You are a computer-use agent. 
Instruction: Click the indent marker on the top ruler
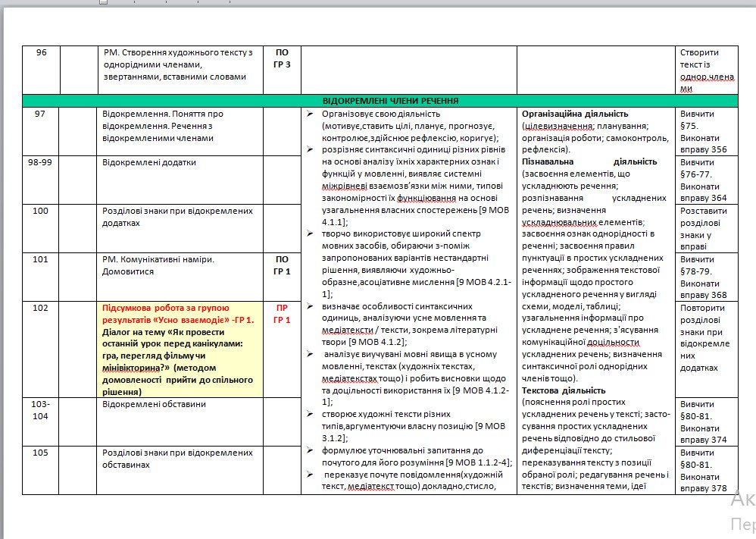[104, 2]
